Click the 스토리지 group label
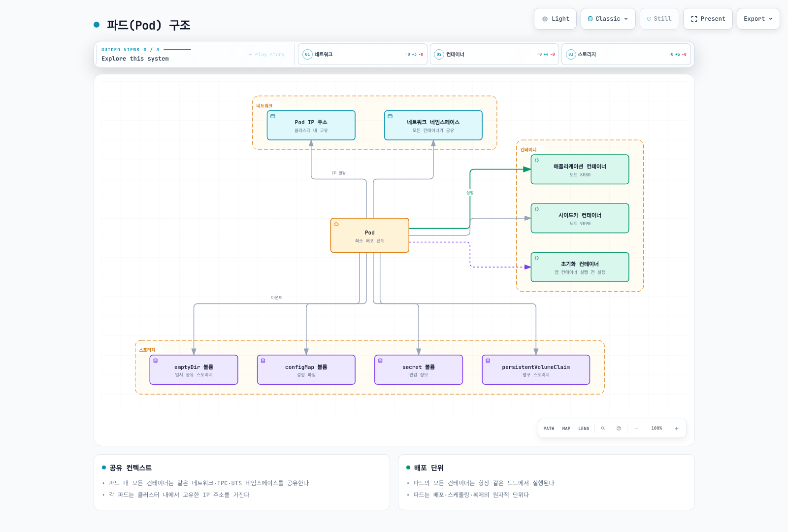The width and height of the screenshot is (788, 532). [147, 350]
